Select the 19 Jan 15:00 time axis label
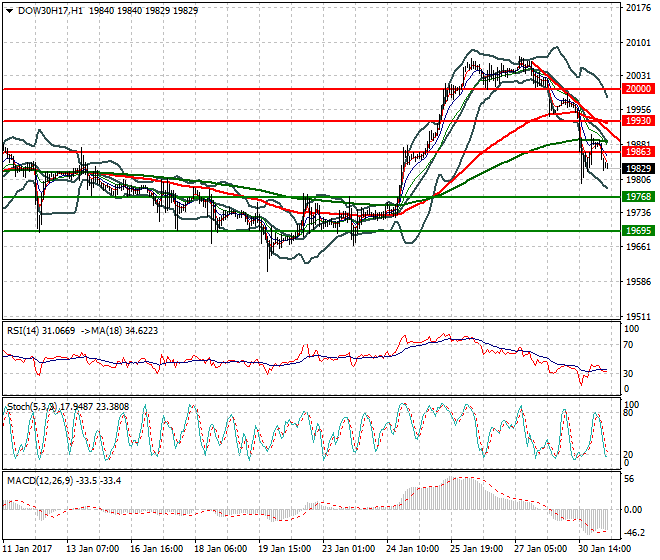 point(285,549)
